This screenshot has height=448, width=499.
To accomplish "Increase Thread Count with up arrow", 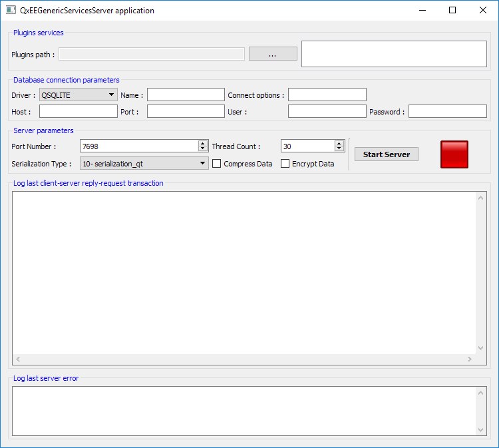I will [x=339, y=143].
